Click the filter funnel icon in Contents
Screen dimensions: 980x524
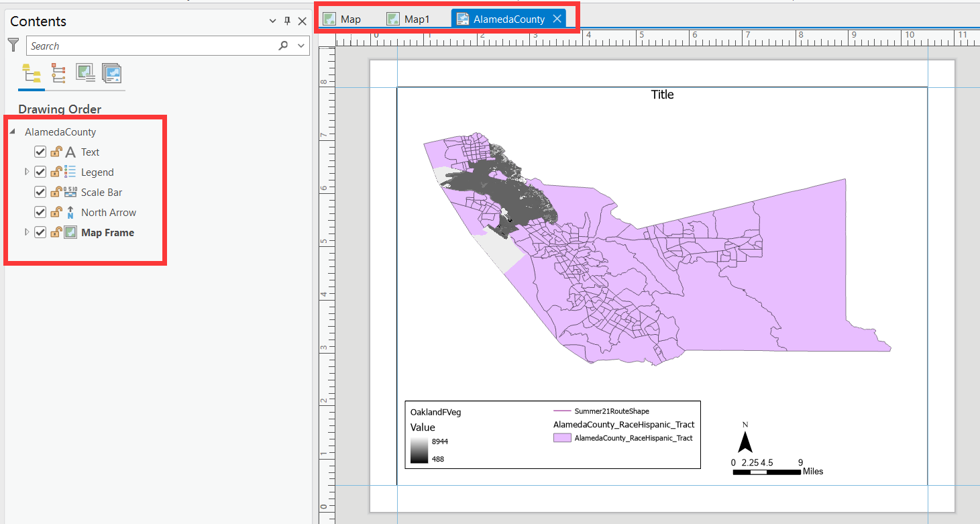(x=13, y=45)
